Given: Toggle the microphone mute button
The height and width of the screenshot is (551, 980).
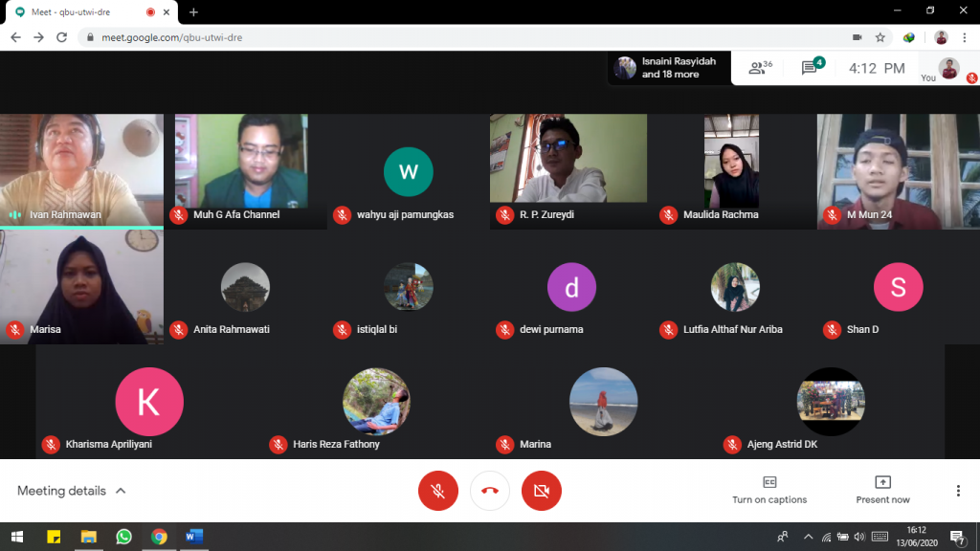Looking at the screenshot, I should pyautogui.click(x=438, y=491).
